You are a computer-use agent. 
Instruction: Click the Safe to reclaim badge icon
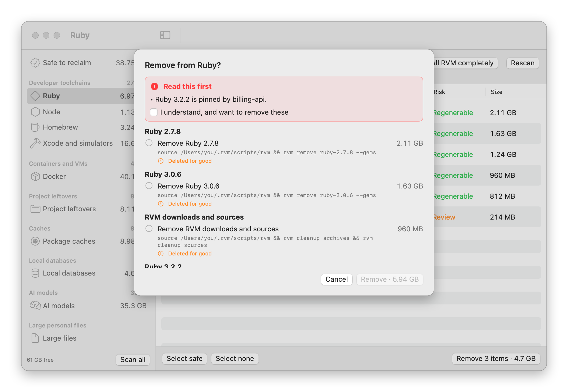click(35, 63)
